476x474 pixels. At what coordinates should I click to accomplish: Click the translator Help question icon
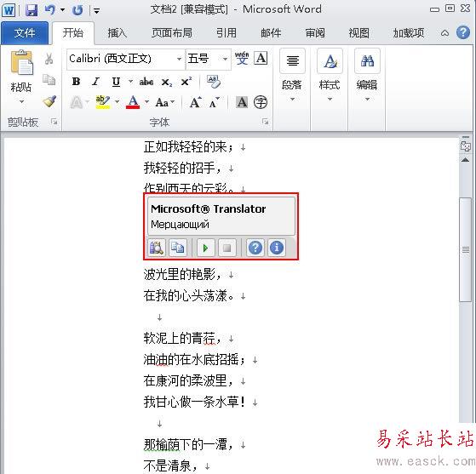pos(255,248)
